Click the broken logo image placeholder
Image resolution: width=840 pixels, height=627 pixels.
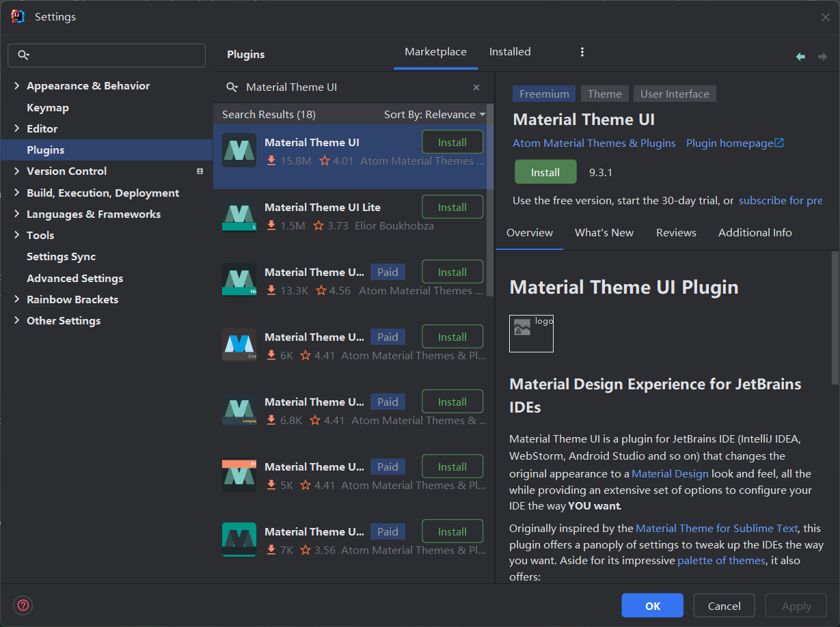[531, 333]
